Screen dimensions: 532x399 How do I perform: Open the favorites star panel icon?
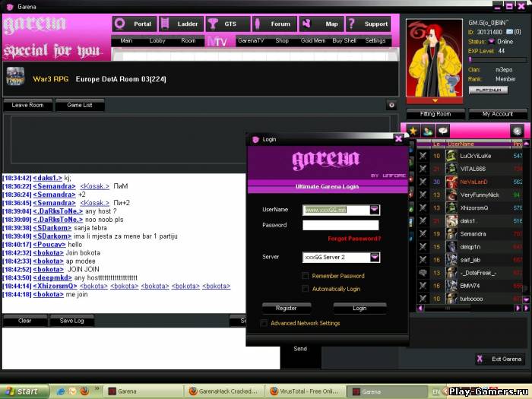(x=413, y=131)
